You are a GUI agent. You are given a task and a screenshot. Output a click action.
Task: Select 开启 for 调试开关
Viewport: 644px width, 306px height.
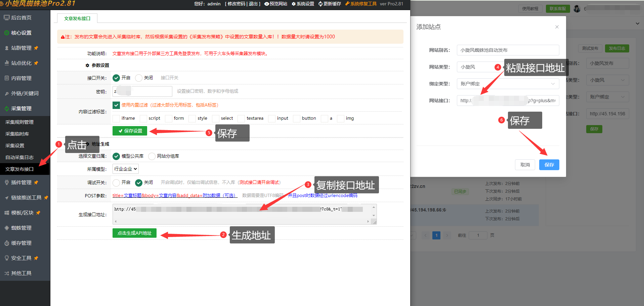[x=116, y=183]
